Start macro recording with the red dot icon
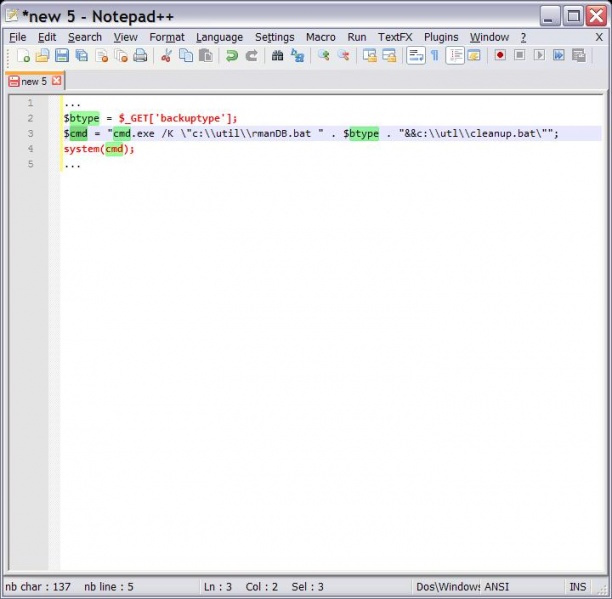Viewport: 612px width, 599px height. (x=499, y=56)
